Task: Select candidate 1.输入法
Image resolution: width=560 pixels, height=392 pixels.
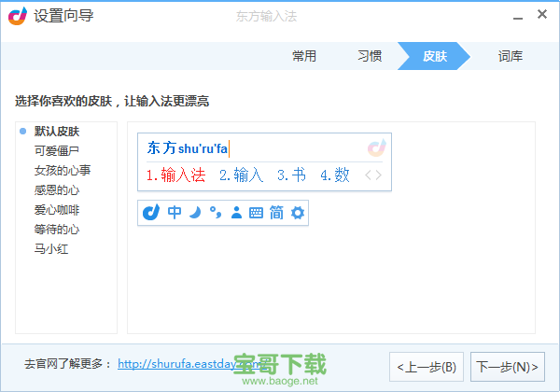Action: 175,175
